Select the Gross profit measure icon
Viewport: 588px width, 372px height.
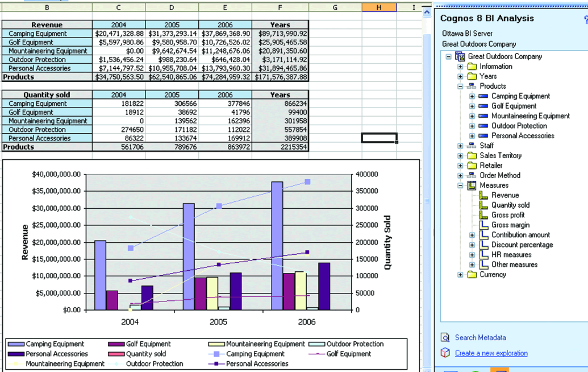pyautogui.click(x=483, y=215)
